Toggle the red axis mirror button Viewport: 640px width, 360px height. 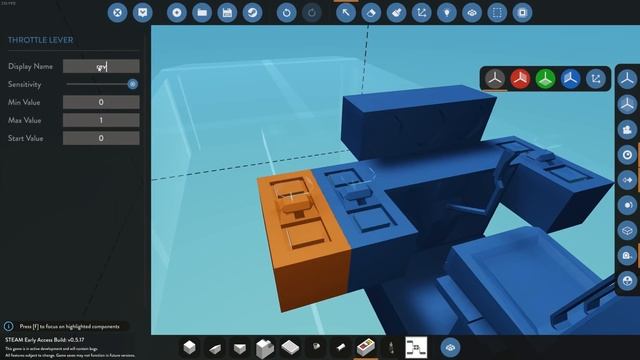coord(520,78)
